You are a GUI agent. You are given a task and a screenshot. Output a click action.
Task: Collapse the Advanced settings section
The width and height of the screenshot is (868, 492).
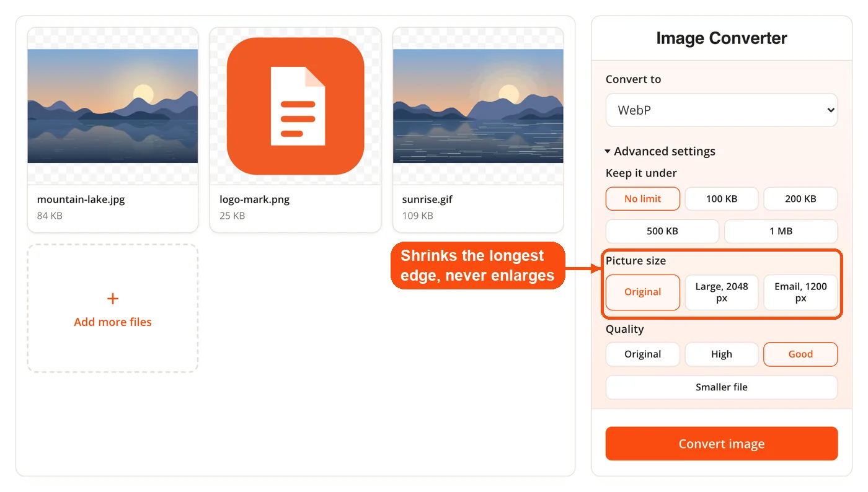point(660,151)
